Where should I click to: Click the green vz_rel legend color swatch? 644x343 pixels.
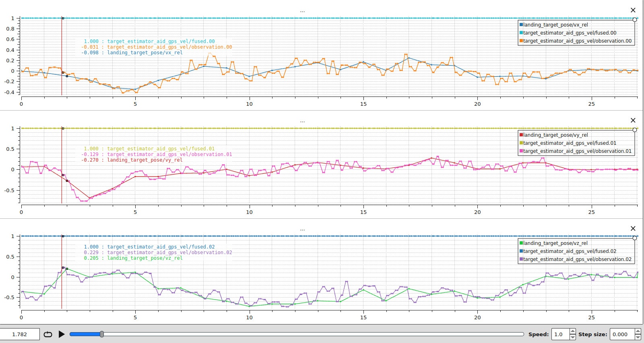[521, 243]
